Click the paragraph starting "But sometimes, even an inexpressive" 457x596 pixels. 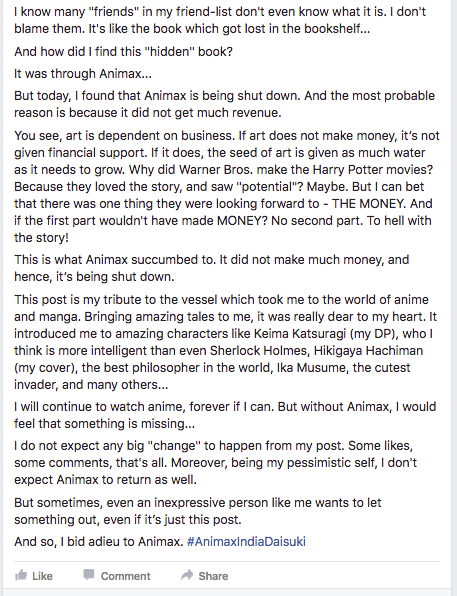(x=198, y=511)
